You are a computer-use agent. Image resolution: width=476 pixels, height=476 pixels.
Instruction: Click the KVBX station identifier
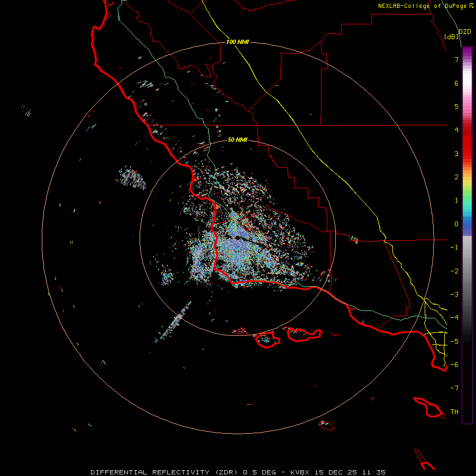[300, 472]
